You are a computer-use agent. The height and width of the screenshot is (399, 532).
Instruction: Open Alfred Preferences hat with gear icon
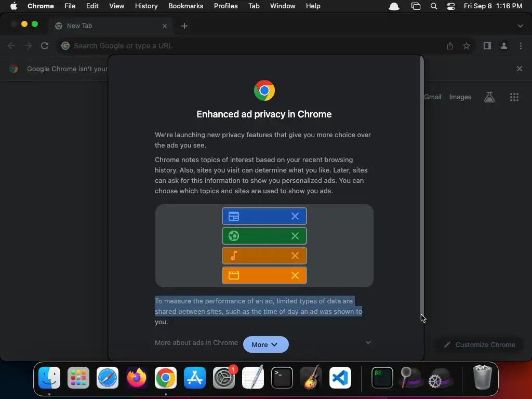point(441,378)
